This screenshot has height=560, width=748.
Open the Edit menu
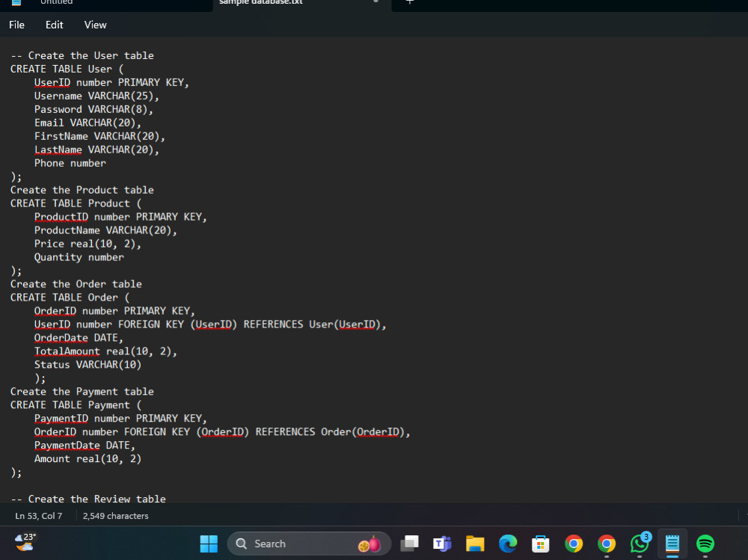tap(54, 25)
